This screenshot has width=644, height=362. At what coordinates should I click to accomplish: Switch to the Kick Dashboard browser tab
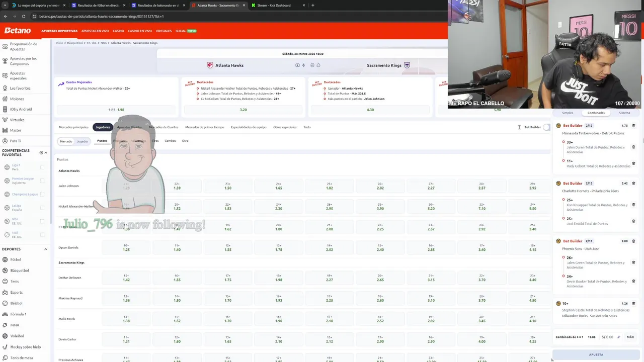[x=278, y=6]
